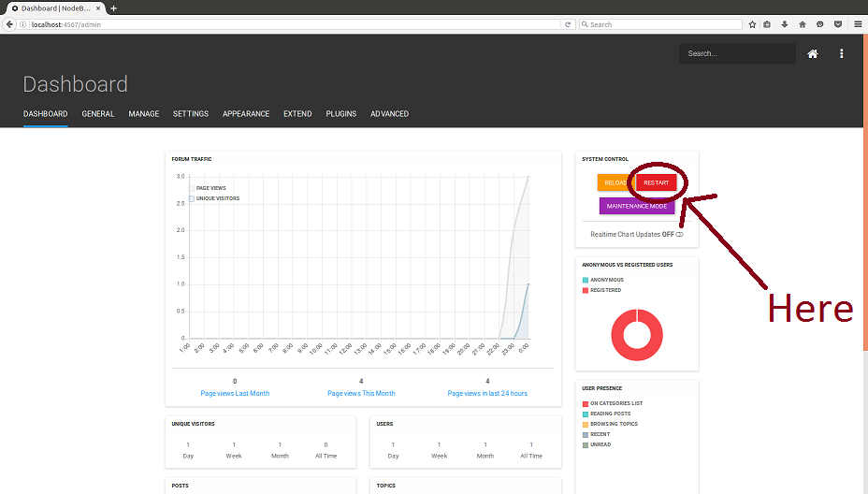Screen dimensions: 868x494
Task: Click Unread legend swatch in User Presence
Action: 586,444
